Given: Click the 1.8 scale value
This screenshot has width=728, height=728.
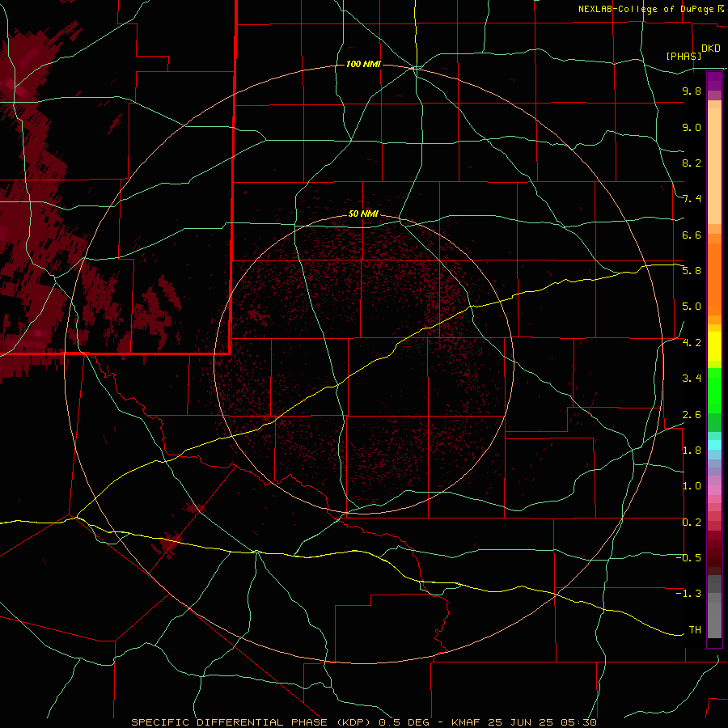Looking at the screenshot, I should (692, 451).
